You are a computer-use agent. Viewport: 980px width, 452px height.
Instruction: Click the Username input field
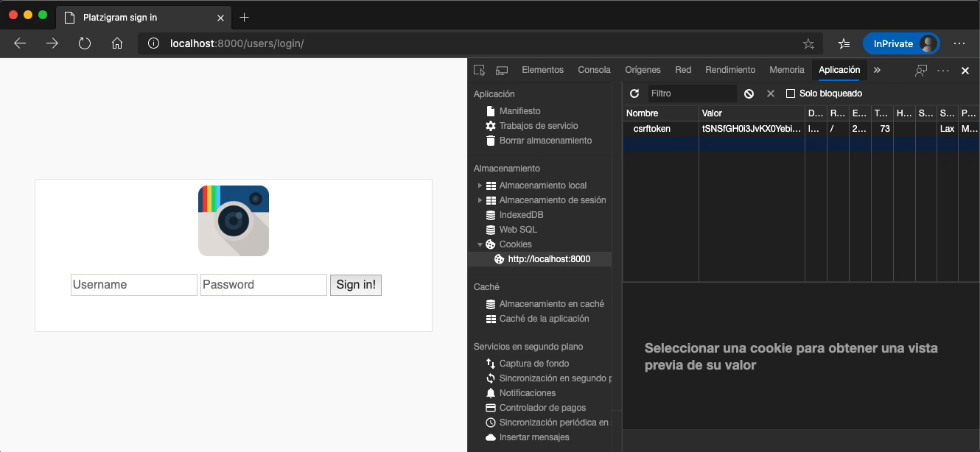(134, 285)
